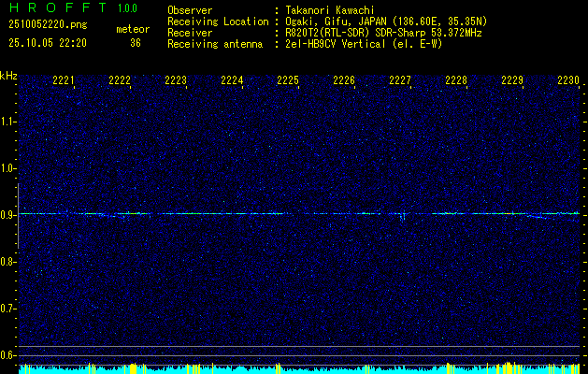Screen dimensions: 588x374
Task: Click the 1.0 kHz axis label
Action: 7,168
